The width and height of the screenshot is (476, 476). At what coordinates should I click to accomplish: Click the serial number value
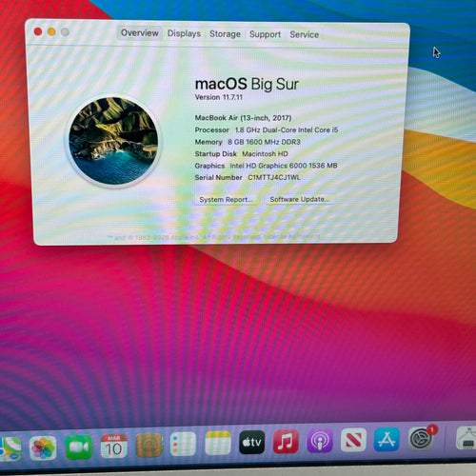pyautogui.click(x=274, y=177)
